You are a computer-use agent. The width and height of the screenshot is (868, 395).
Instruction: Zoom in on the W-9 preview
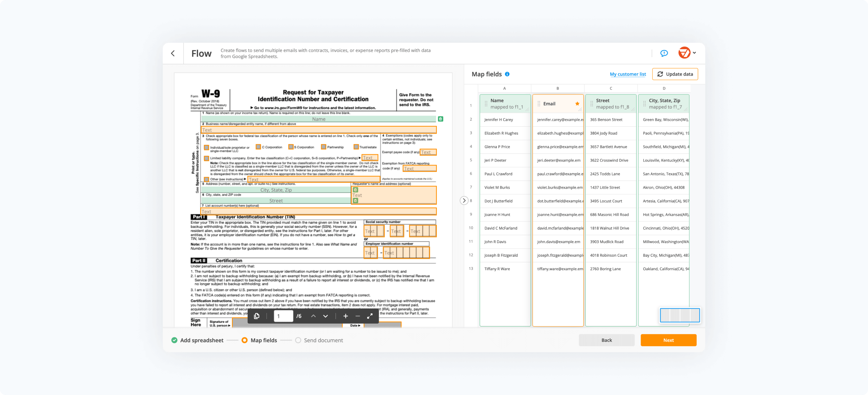click(345, 316)
